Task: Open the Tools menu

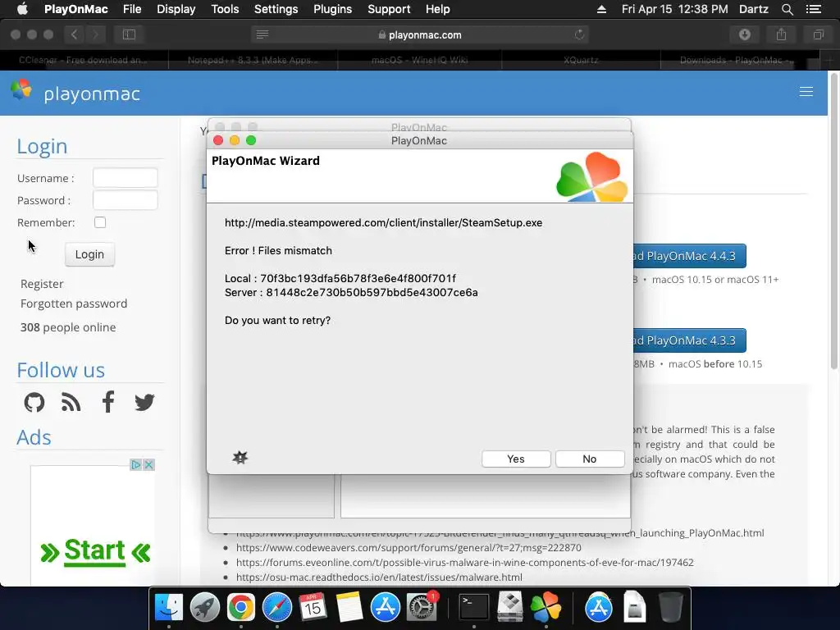Action: point(225,9)
